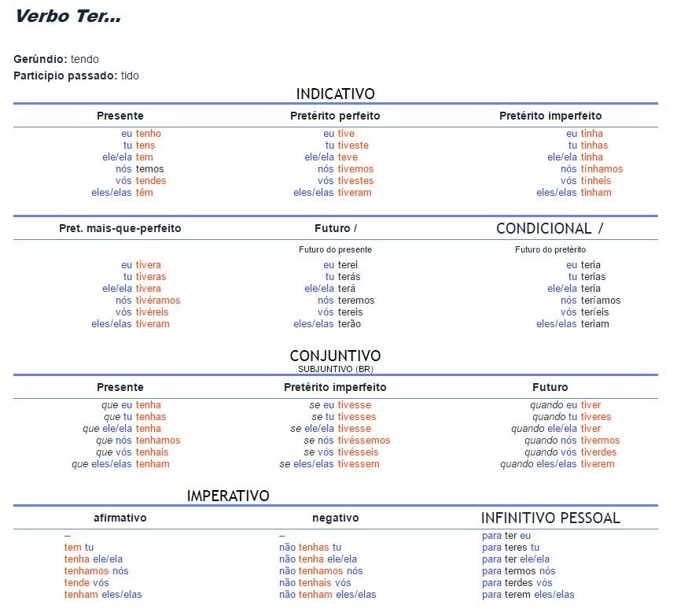Click the "Pretérito perfeito" column header

pos(335,116)
